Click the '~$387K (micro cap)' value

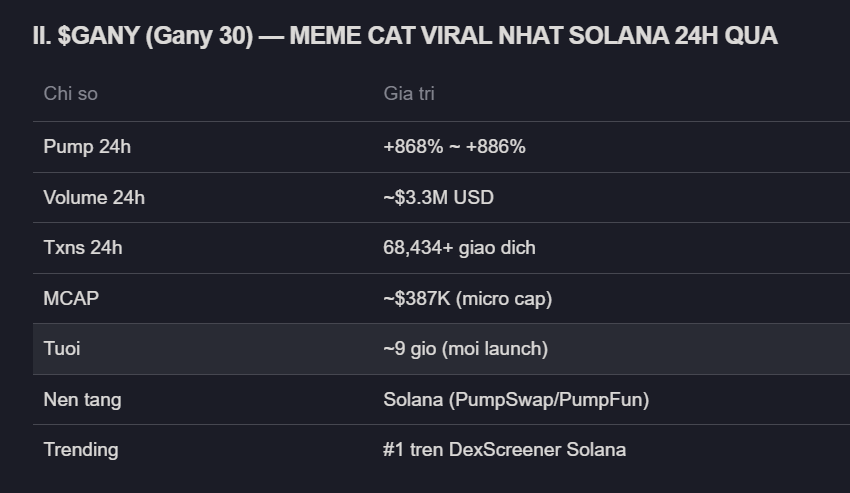(467, 298)
